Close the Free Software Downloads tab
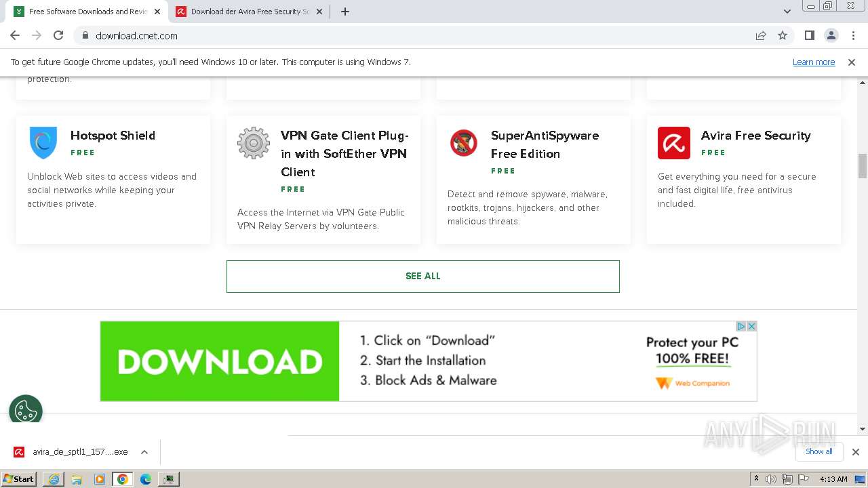Screen dimensions: 868x488 click(x=157, y=12)
